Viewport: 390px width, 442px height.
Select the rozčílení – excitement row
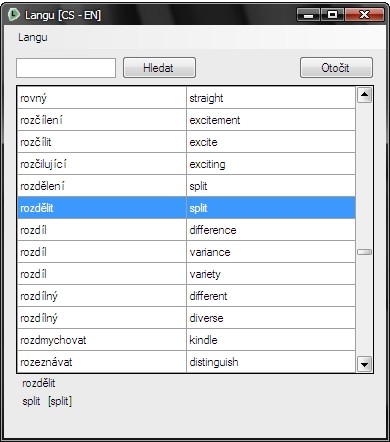tap(186, 120)
